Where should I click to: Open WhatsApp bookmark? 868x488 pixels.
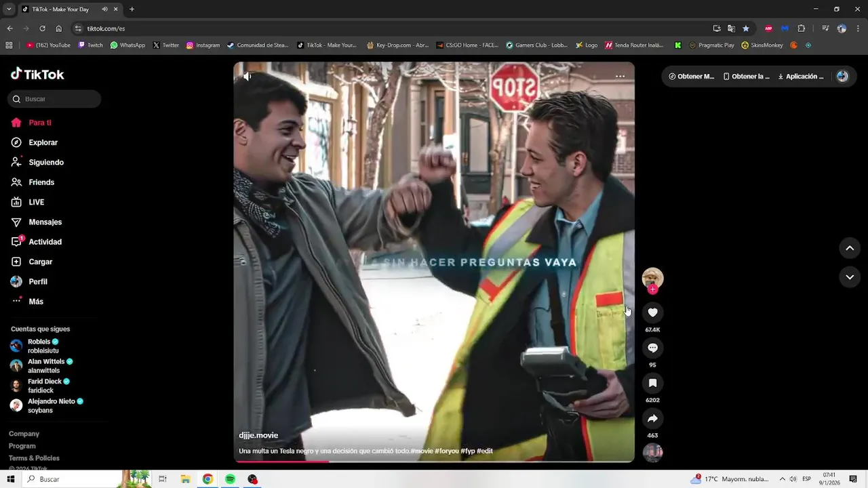coord(127,45)
